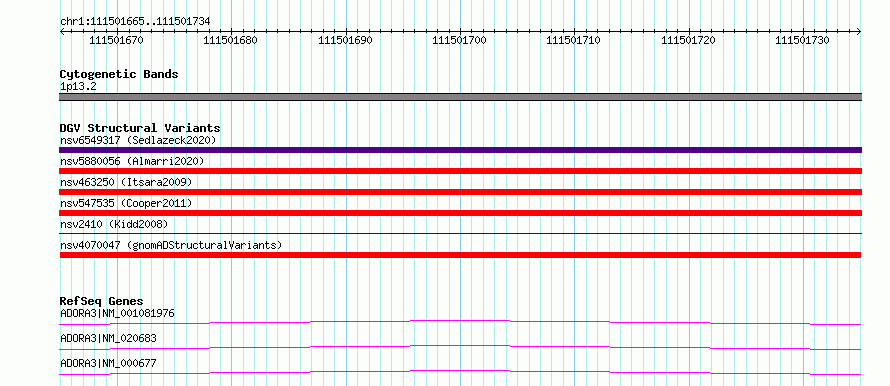Viewport: 890px width, 386px height.
Task: Click the DGV Structural Variants track title
Action: pos(140,128)
